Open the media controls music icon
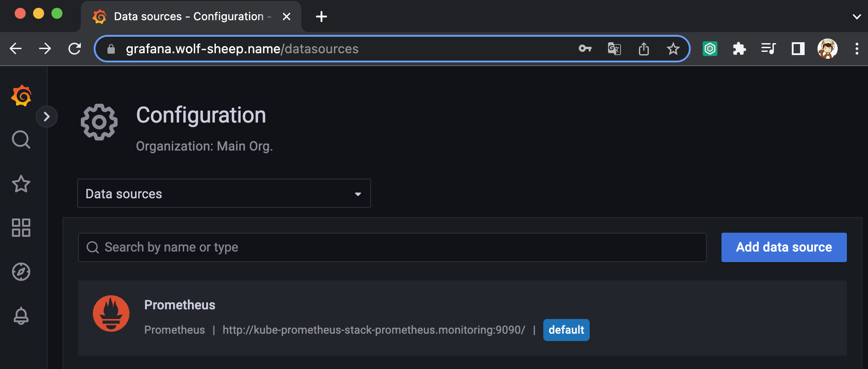 (x=769, y=49)
